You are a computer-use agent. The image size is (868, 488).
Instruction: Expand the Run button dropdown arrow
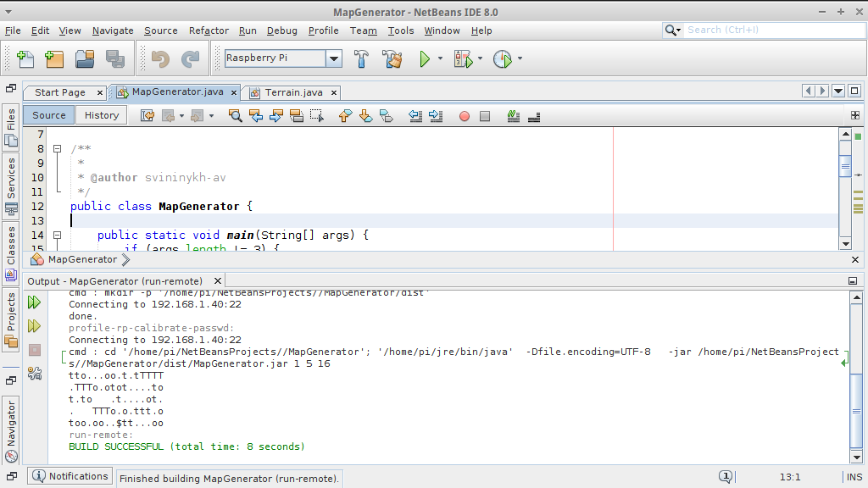(439, 58)
